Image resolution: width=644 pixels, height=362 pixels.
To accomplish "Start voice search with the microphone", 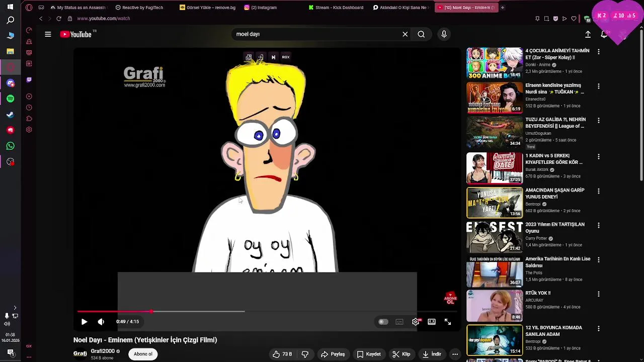I will [x=444, y=34].
